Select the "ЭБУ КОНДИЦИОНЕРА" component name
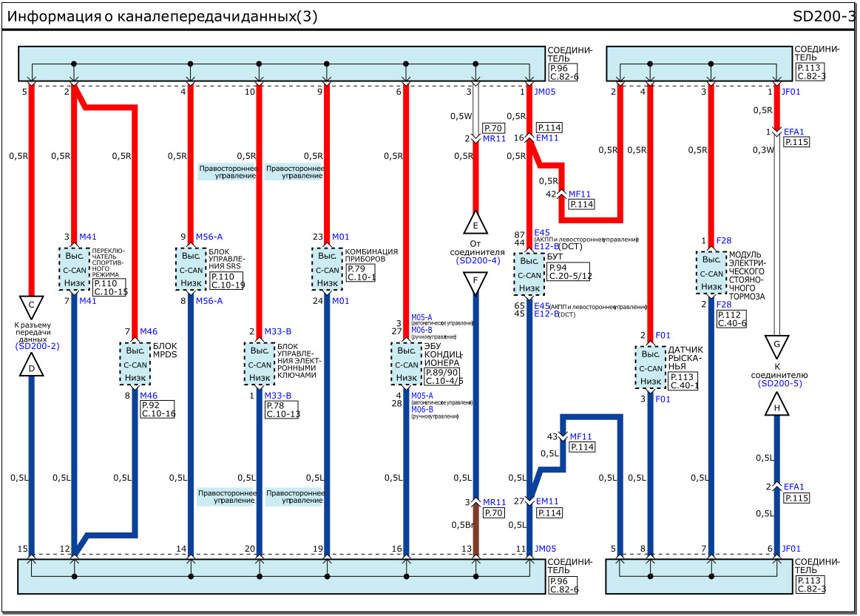This screenshot has width=860, height=616. pyautogui.click(x=443, y=355)
